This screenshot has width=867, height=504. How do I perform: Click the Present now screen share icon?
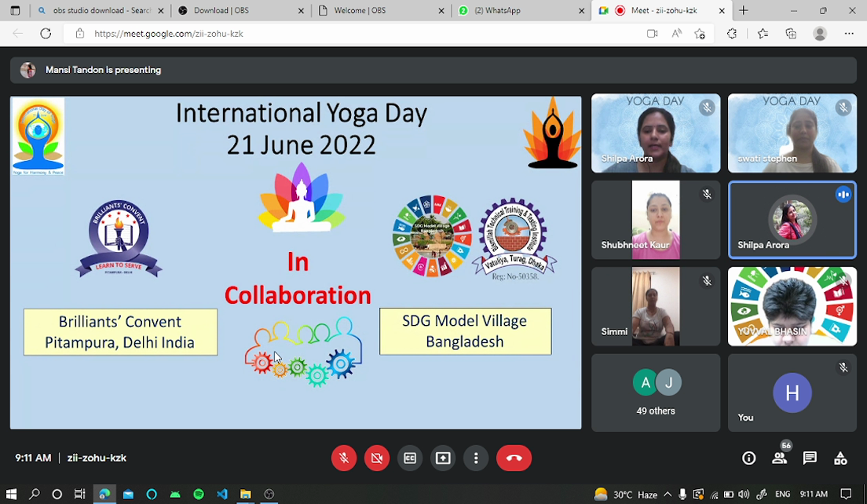point(443,458)
